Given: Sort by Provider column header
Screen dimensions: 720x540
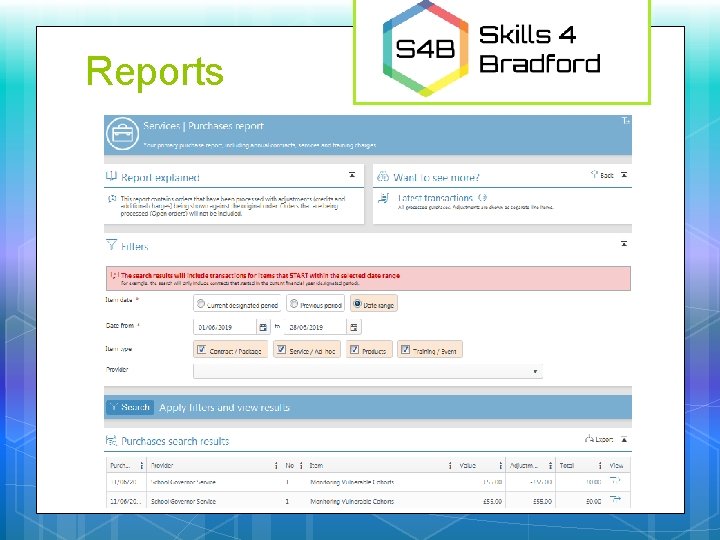Looking at the screenshot, I should 162,465.
